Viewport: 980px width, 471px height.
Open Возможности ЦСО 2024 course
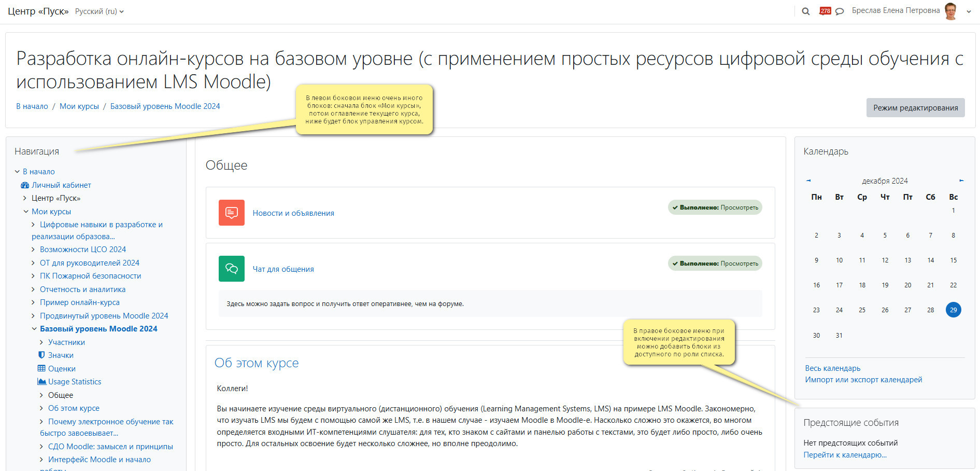[83, 250]
